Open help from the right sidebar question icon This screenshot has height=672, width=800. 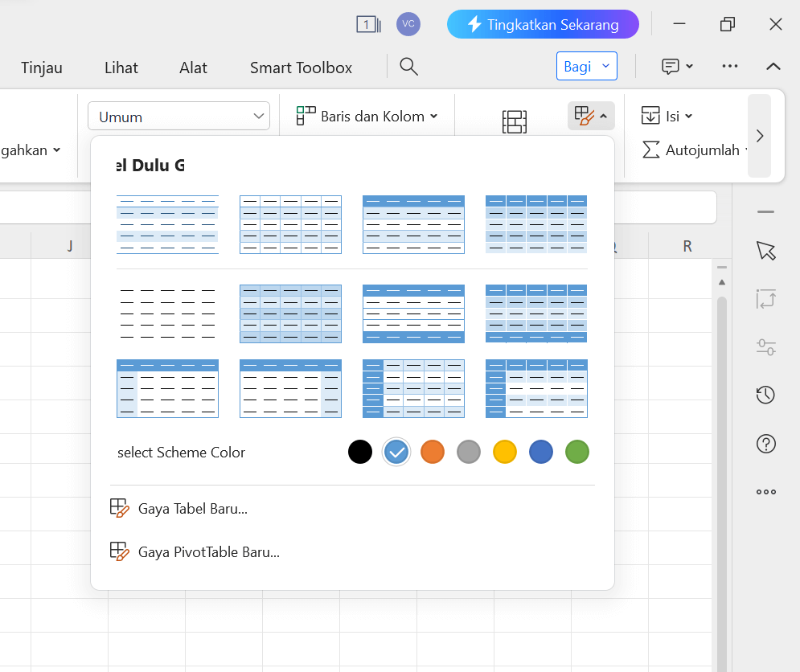click(x=765, y=443)
